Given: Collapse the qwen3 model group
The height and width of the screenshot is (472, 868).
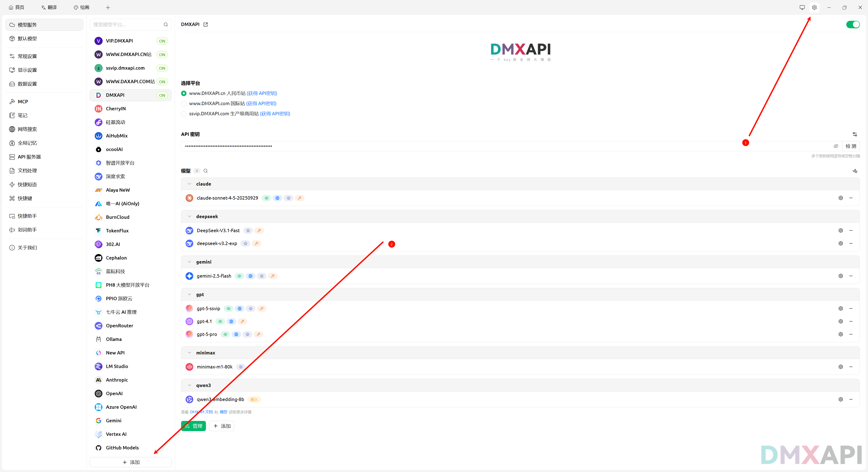Looking at the screenshot, I should point(189,385).
